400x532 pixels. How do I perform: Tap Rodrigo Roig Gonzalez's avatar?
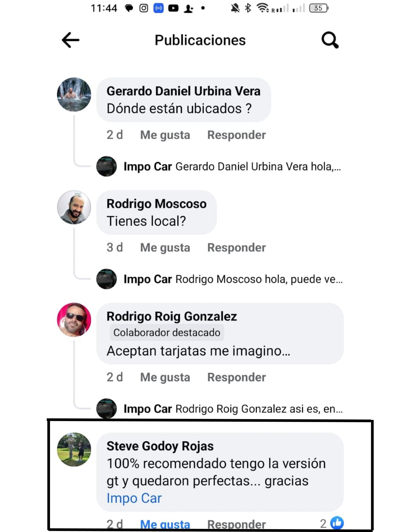point(74,320)
